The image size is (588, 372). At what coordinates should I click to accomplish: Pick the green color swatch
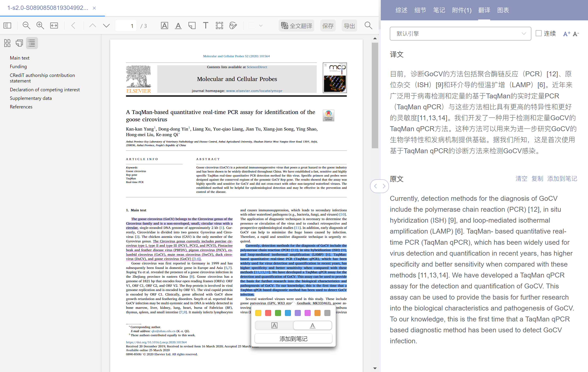(278, 313)
